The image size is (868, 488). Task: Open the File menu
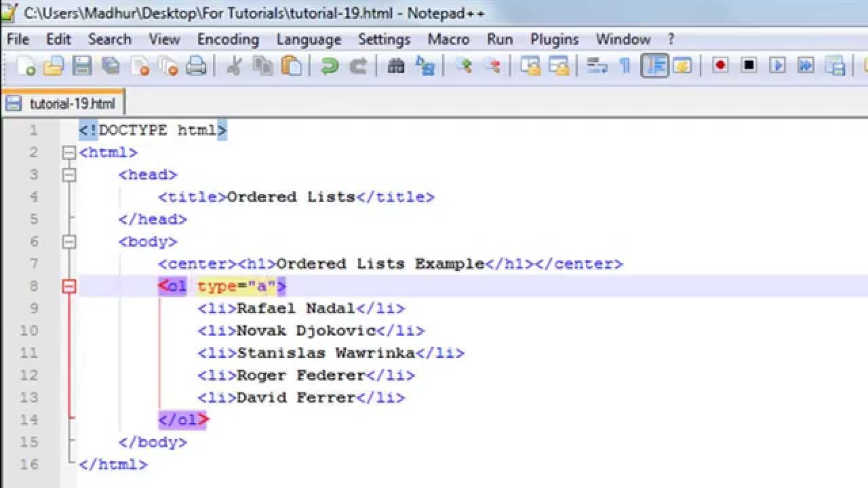[18, 39]
